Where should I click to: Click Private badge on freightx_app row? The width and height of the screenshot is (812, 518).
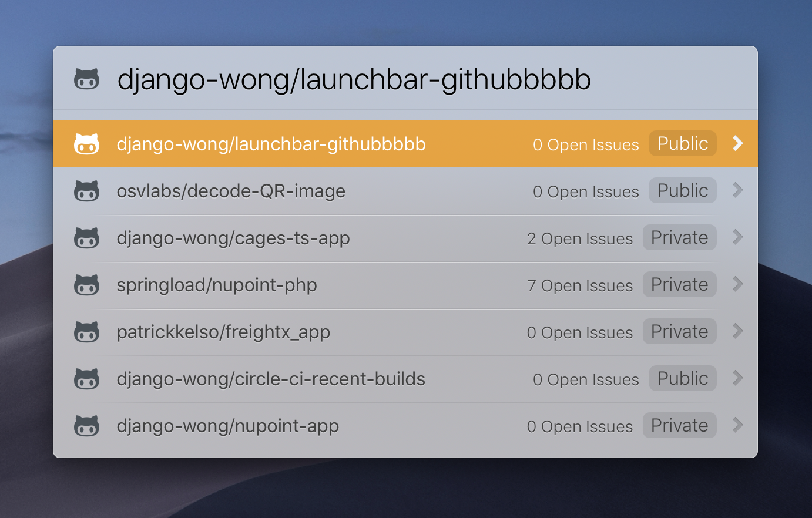680,331
